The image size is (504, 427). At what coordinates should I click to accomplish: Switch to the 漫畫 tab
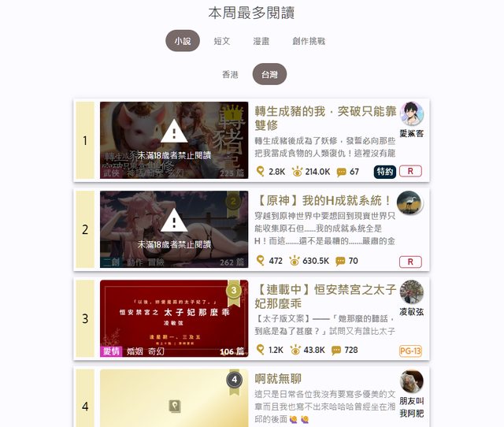point(261,41)
